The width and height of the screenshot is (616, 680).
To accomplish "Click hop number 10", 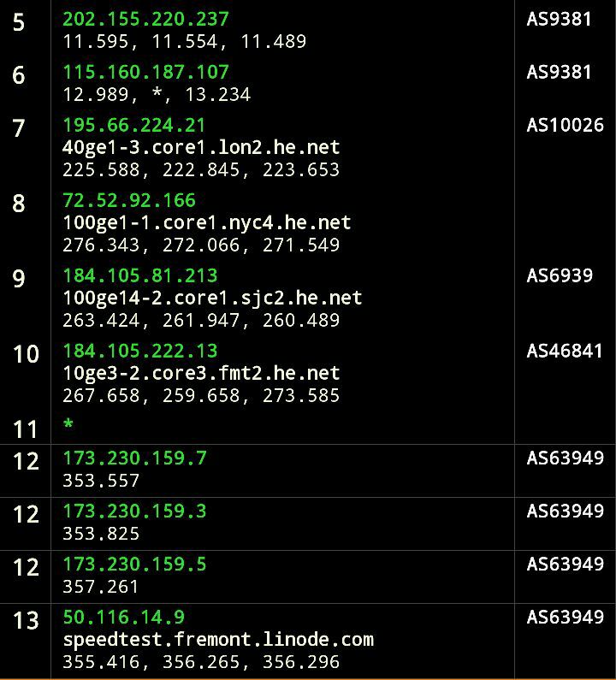I will (x=26, y=354).
